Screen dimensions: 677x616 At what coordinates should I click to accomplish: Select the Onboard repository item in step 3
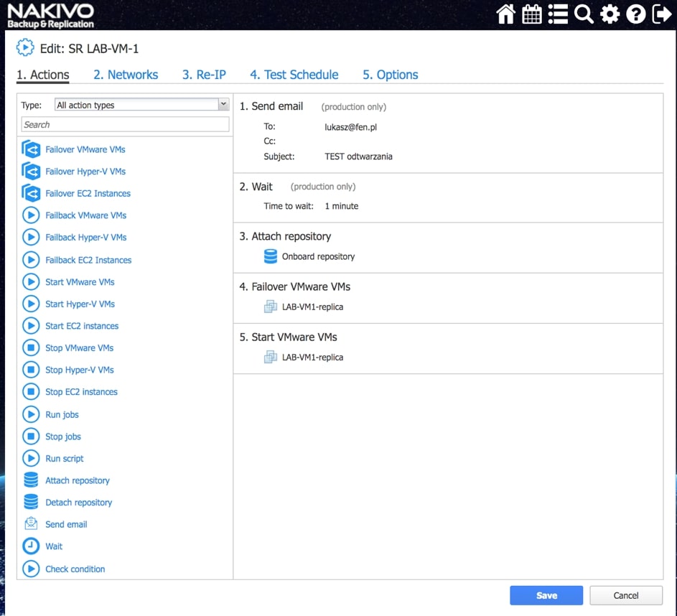(318, 256)
